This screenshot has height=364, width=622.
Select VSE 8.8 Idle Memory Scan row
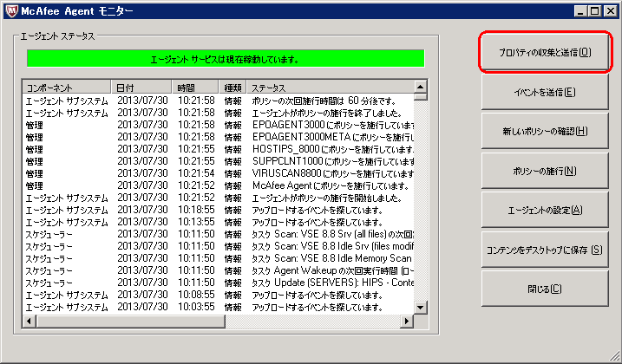(218, 258)
